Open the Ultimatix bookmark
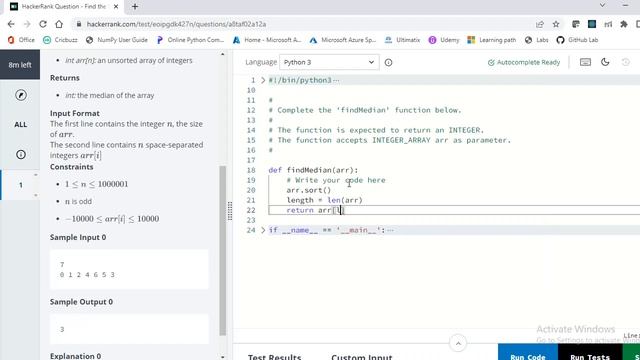The width and height of the screenshot is (640, 360). click(x=402, y=40)
